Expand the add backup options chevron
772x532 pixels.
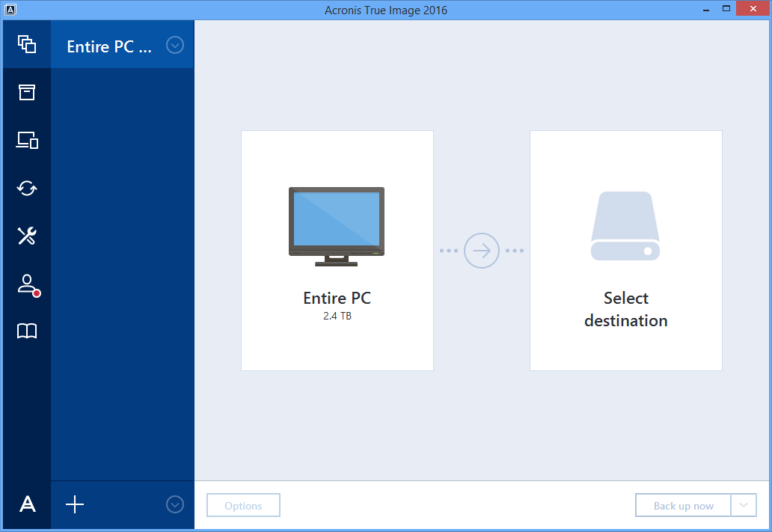175,504
